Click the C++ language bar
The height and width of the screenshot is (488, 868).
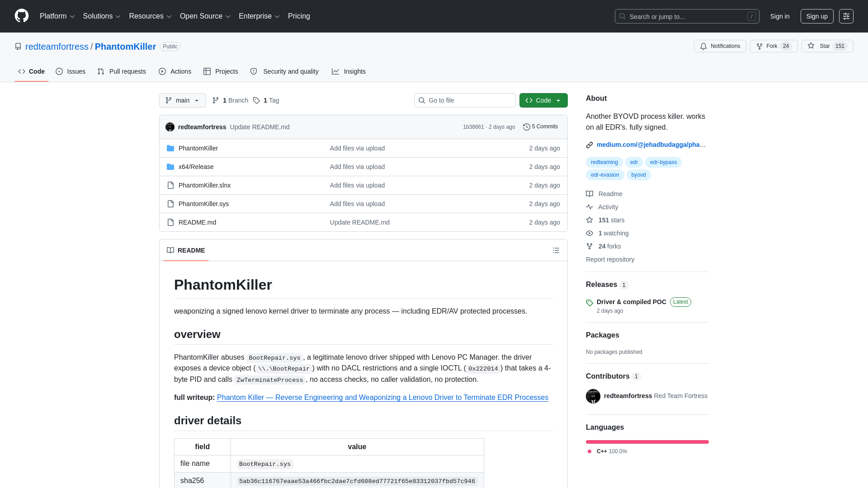[647, 442]
